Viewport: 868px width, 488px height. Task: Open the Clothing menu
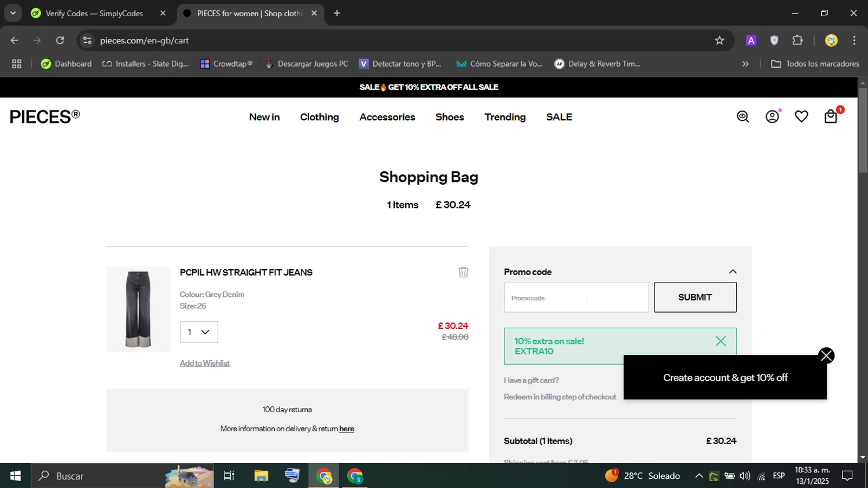point(319,117)
